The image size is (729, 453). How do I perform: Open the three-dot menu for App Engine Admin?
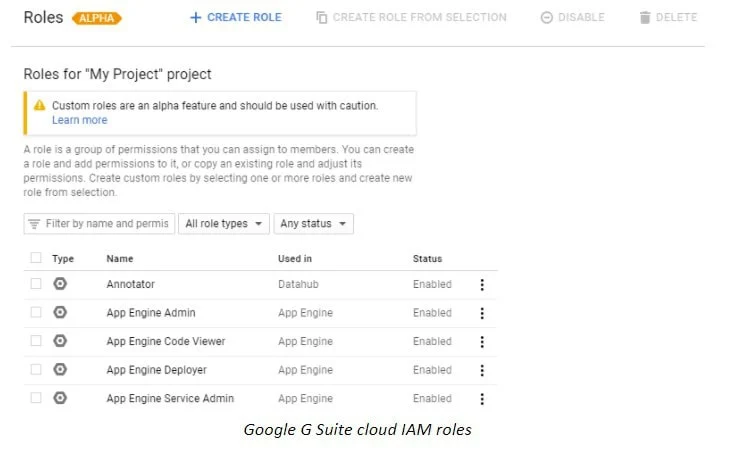pos(482,313)
